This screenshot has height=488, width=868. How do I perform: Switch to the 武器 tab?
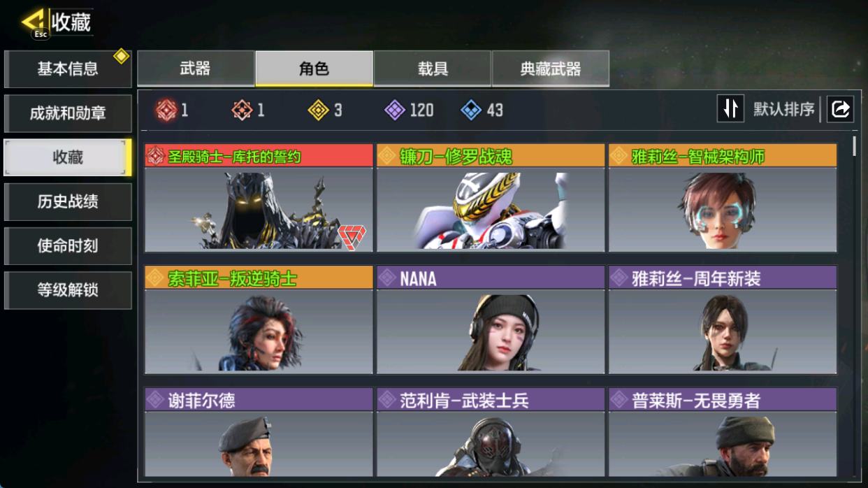(x=196, y=69)
